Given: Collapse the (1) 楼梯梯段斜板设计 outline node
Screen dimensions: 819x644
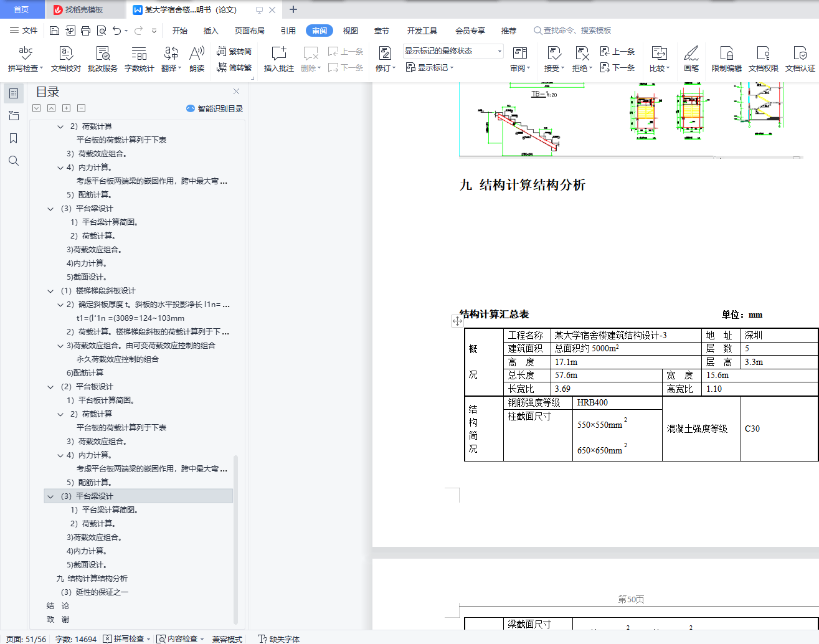Looking at the screenshot, I should (x=51, y=291).
